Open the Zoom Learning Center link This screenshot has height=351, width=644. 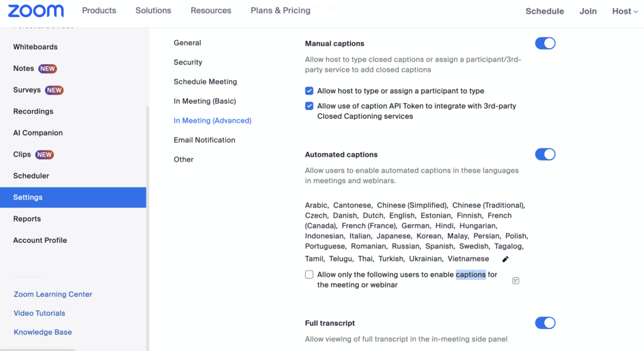[x=53, y=294]
